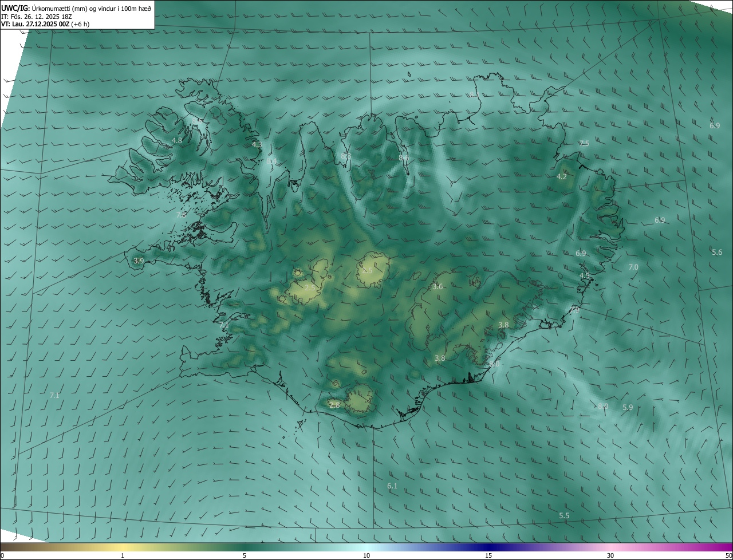Click the 4.5 value on the east coast
This screenshot has width=733, height=560.
pos(585,276)
